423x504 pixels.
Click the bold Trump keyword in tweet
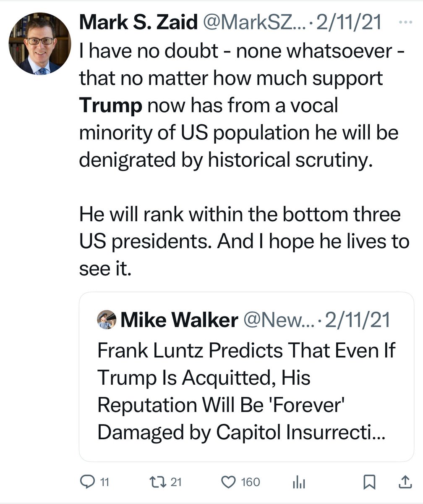click(111, 105)
